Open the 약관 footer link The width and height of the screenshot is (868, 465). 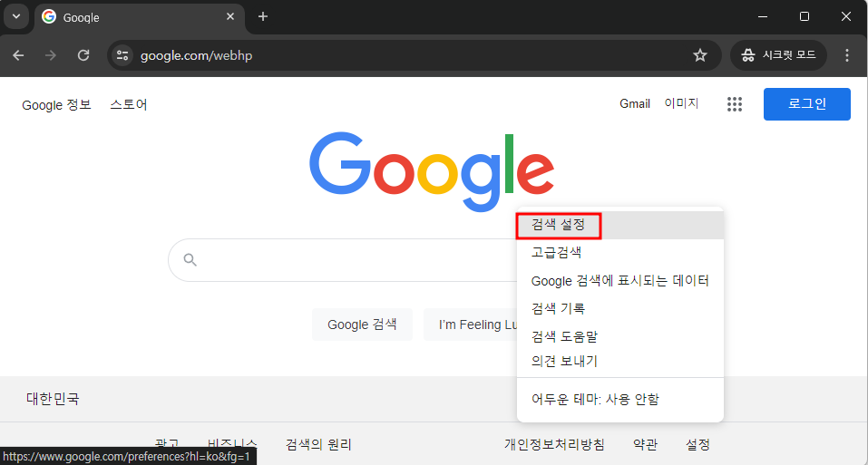tap(646, 444)
